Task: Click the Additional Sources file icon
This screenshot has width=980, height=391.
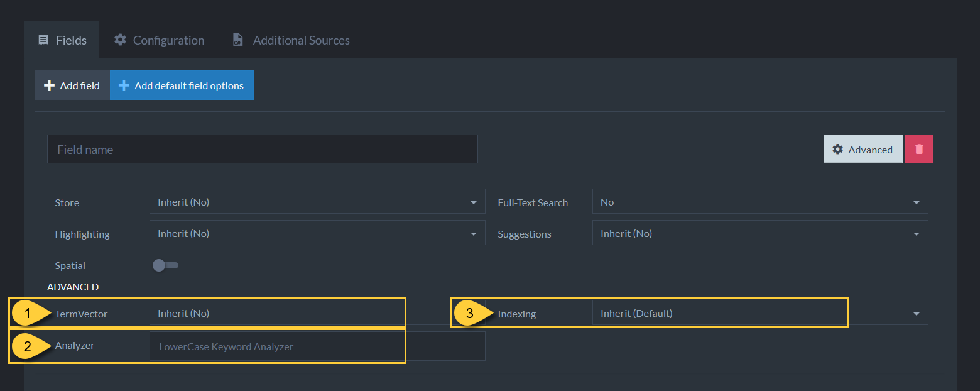Action: 237,40
